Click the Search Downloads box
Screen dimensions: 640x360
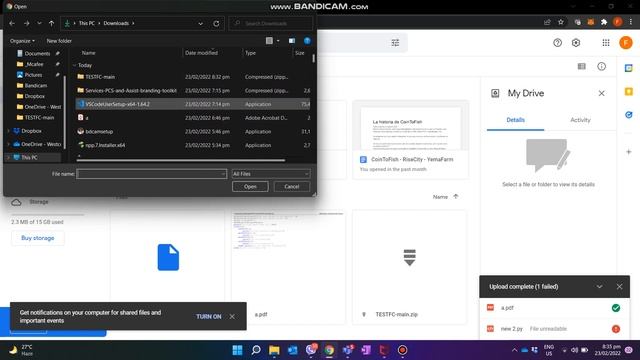click(271, 23)
